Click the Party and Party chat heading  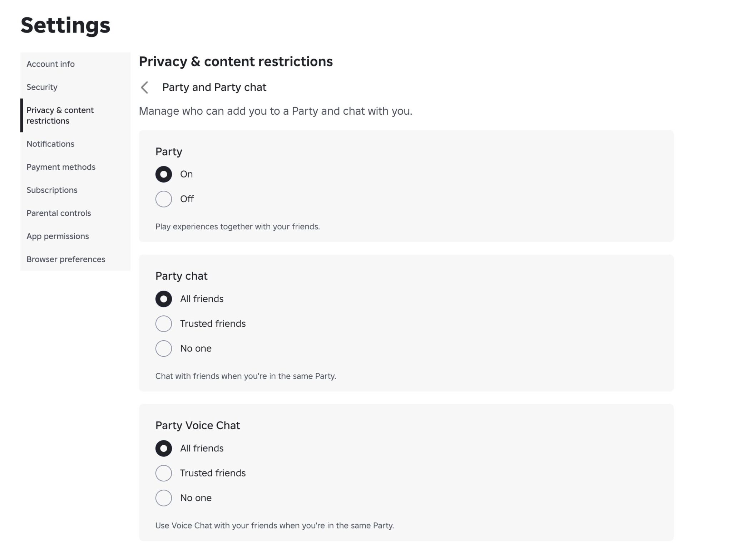tap(214, 87)
